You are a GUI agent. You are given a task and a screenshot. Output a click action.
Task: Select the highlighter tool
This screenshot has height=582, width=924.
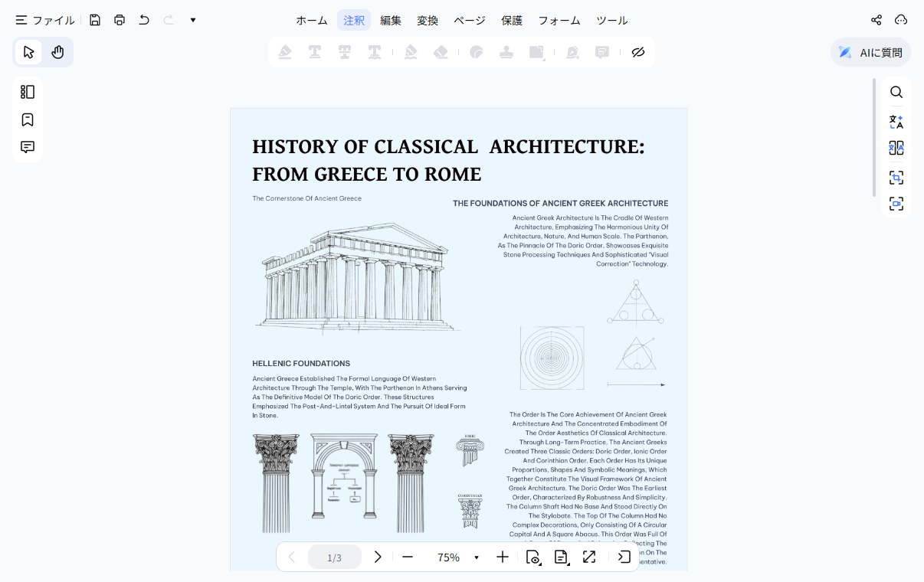[x=285, y=52]
